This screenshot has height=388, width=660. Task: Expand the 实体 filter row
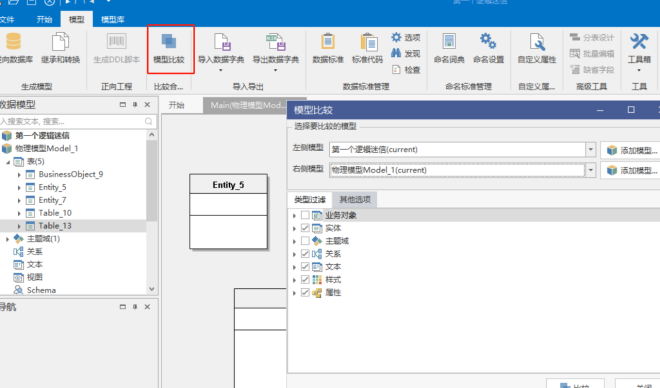pyautogui.click(x=294, y=228)
